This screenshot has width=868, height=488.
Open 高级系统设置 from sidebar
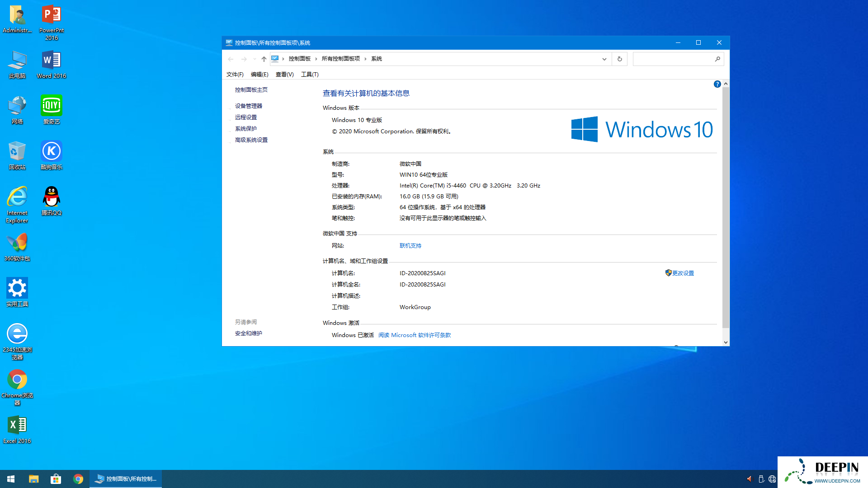[251, 140]
